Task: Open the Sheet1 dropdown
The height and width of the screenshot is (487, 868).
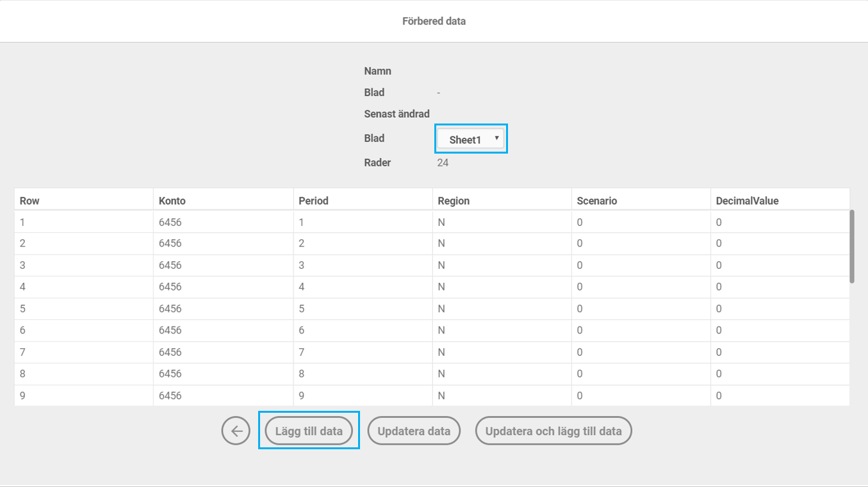Action: coord(471,139)
